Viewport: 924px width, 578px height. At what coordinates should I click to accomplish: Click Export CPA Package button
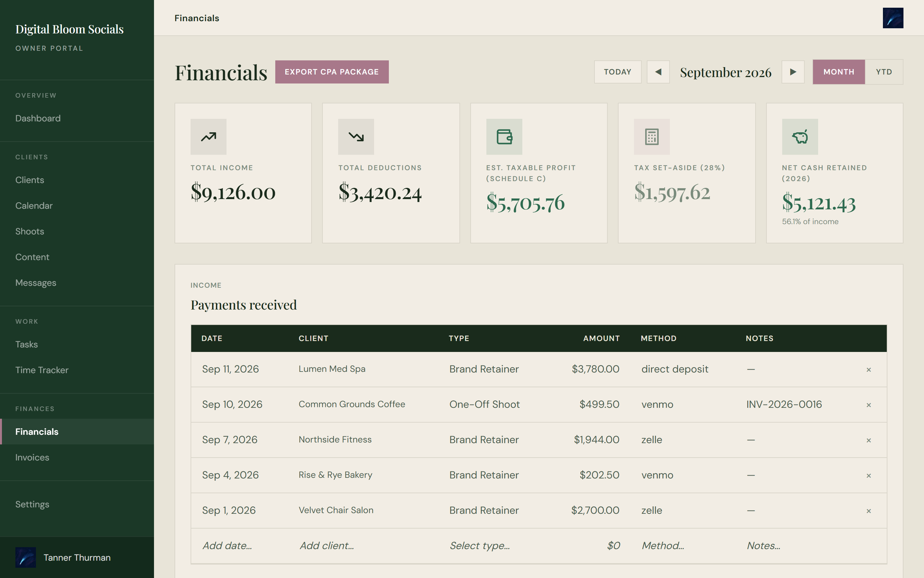(332, 72)
